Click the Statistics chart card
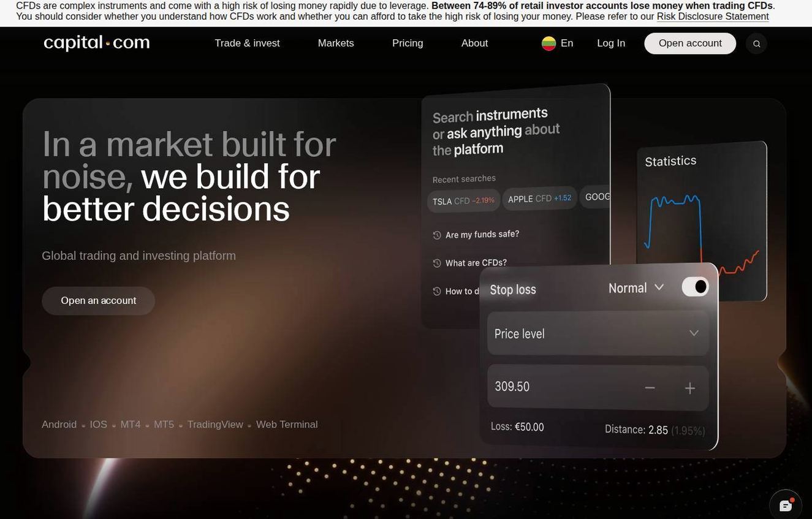Image resolution: width=812 pixels, height=519 pixels. 702,222
